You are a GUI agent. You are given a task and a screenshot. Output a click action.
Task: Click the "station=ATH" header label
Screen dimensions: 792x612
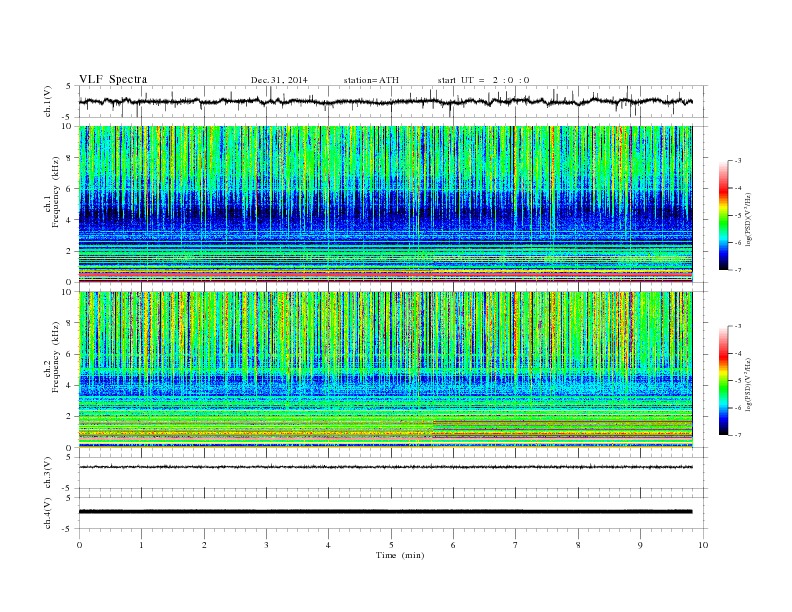[x=371, y=80]
